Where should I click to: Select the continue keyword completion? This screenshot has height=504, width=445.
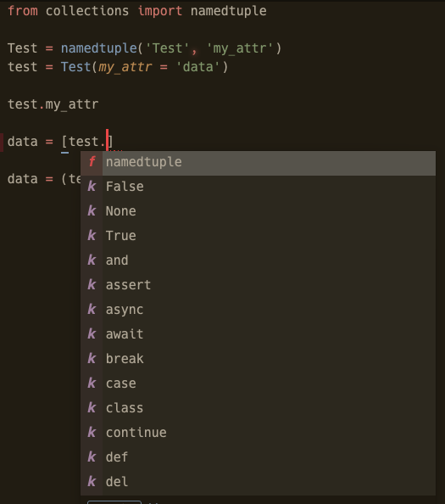click(x=258, y=433)
